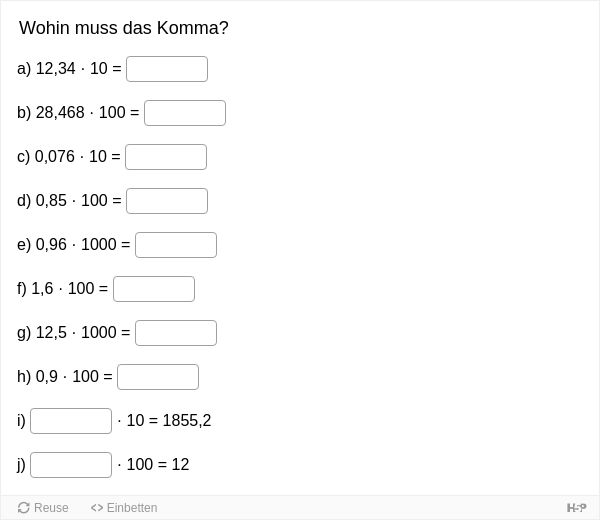Click the input for 1,6 · 100
Image resolution: width=600 pixels, height=520 pixels.
[154, 289]
